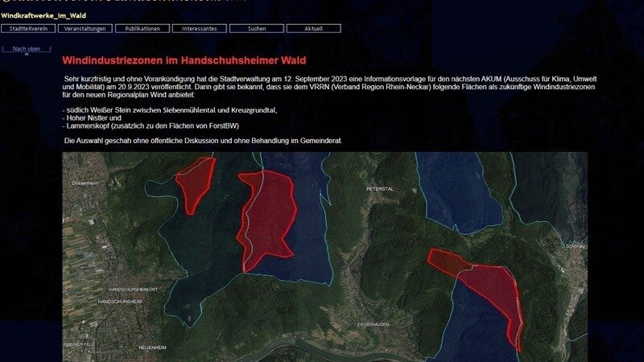
Task: Click the small red zone near Dossenheim
Action: tap(194, 182)
